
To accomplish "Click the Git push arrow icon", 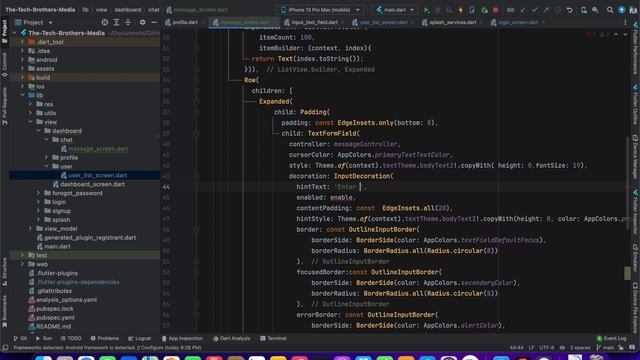I will click(x=546, y=10).
